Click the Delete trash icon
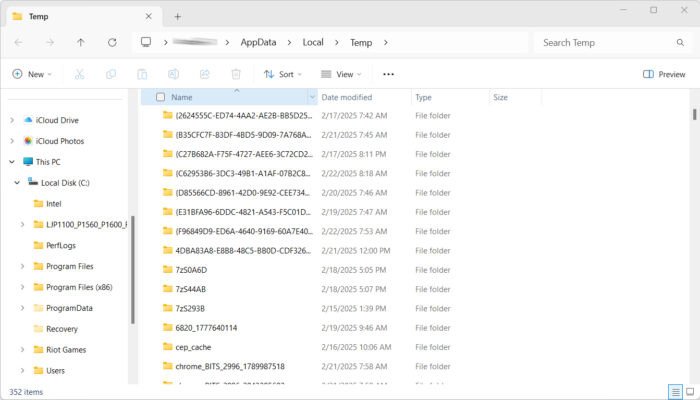The width and height of the screenshot is (700, 400). 236,74
